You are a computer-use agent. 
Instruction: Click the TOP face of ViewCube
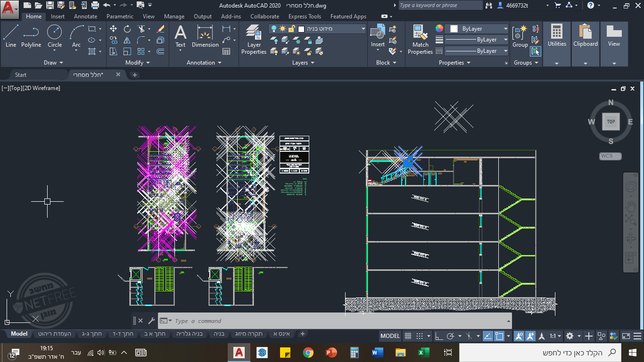click(x=611, y=122)
